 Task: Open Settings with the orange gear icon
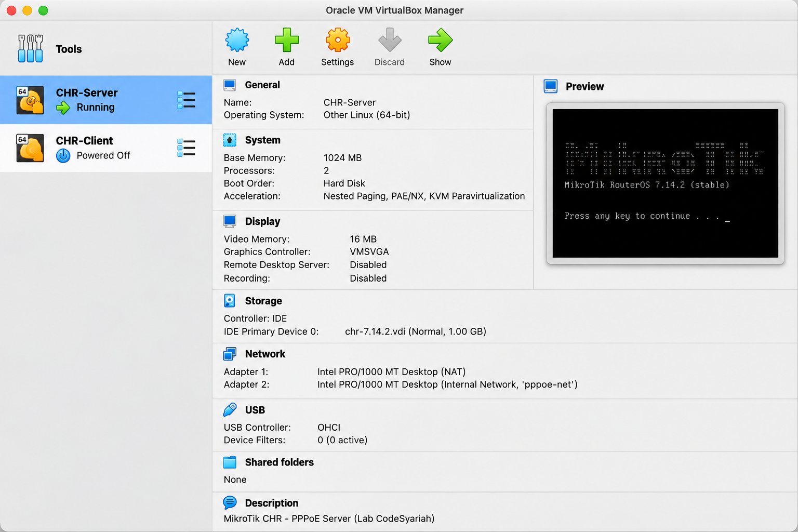point(338,40)
